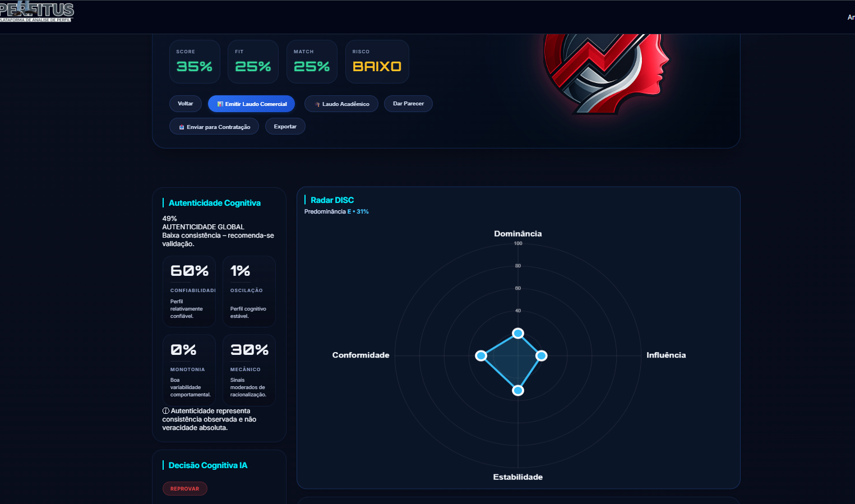This screenshot has width=855, height=504.
Task: Go back with the Voltar button
Action: (x=186, y=104)
